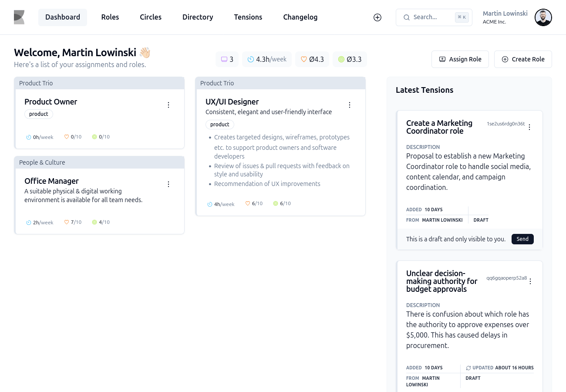Click the heart 7/10 icon on Office Manager
566x392 pixels.
66,222
